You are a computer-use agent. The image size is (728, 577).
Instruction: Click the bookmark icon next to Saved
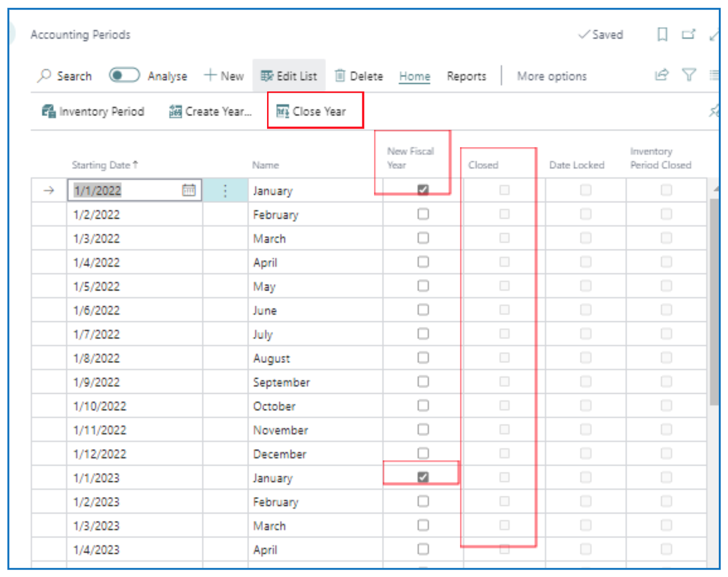[662, 34]
